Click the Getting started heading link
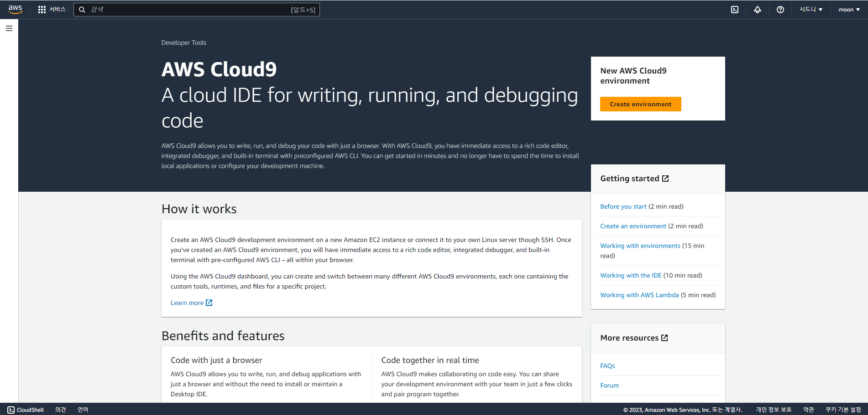 point(630,179)
